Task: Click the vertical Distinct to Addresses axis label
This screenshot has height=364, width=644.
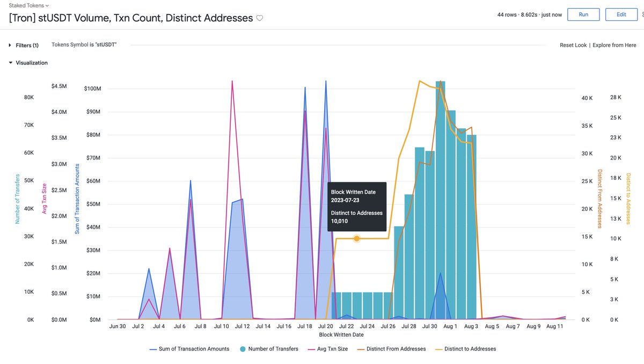Action: (628, 199)
